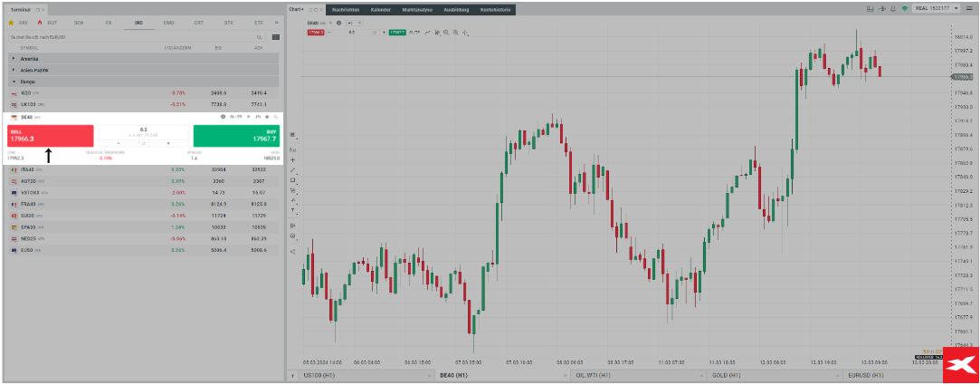The image size is (980, 385).
Task: Open DE40 instrument info icon in ticket
Action: [x=223, y=117]
